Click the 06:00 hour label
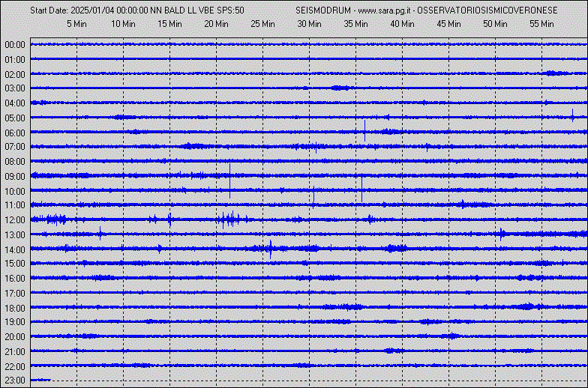This screenshot has width=588, height=388. point(15,133)
